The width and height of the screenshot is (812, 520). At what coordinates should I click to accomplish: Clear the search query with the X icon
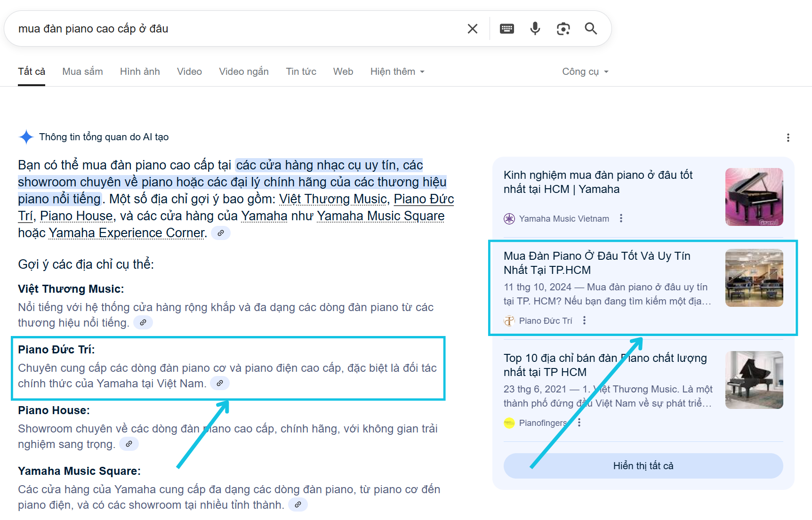[x=472, y=28]
